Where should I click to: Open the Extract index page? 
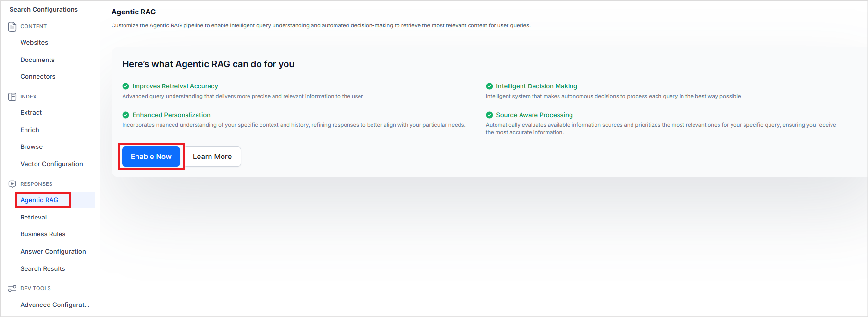31,113
